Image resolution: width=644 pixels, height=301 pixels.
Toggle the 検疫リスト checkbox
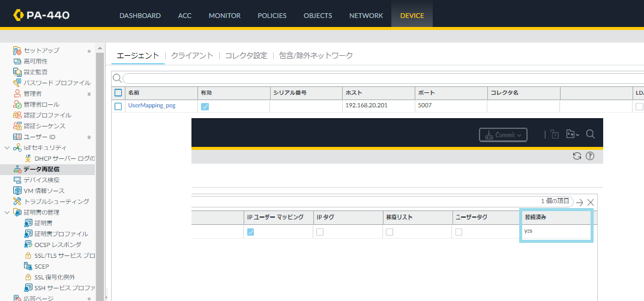[390, 232]
